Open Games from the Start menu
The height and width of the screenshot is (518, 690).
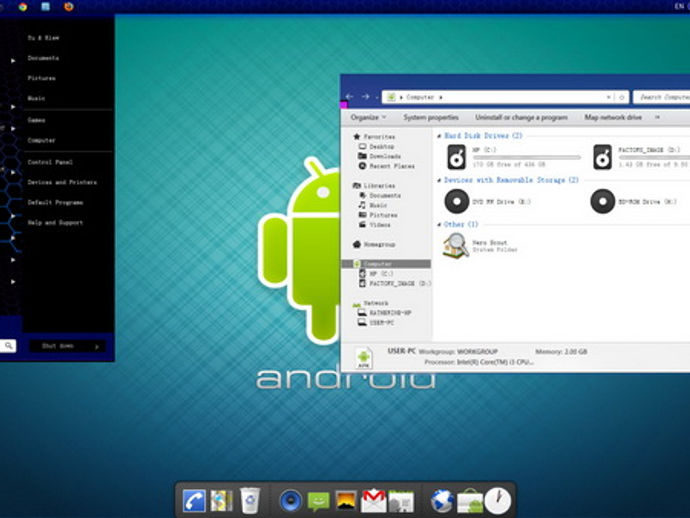(x=36, y=120)
